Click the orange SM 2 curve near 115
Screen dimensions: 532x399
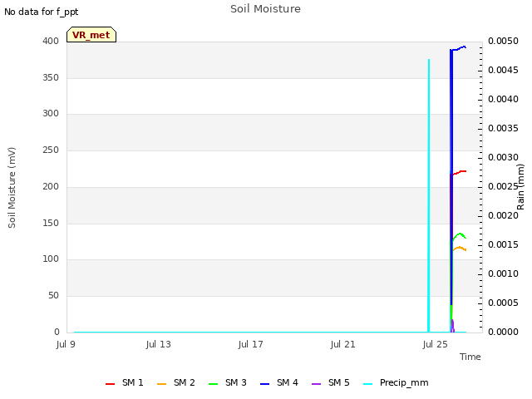click(460, 248)
